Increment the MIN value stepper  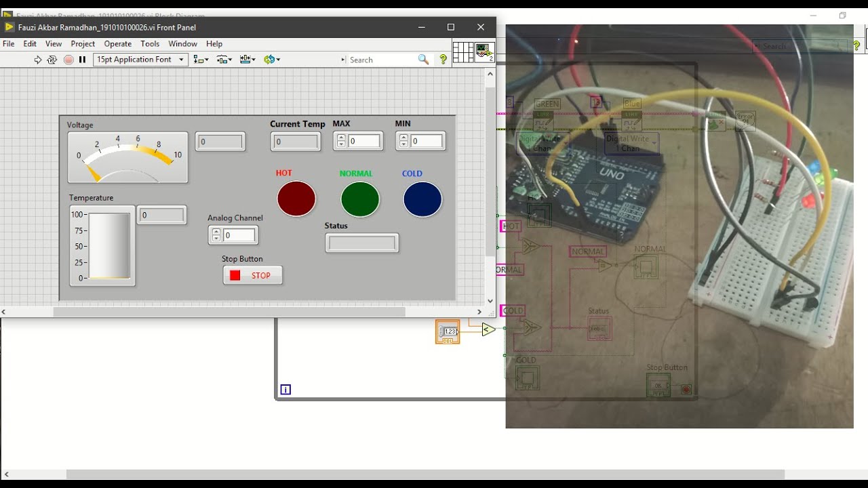click(x=403, y=138)
